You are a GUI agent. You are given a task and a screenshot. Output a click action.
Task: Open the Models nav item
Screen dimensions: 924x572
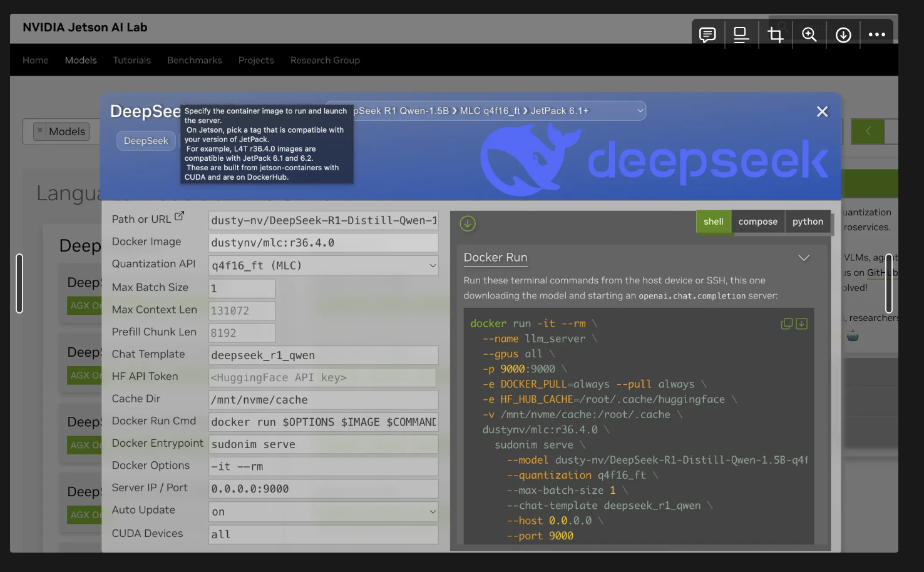pyautogui.click(x=81, y=60)
